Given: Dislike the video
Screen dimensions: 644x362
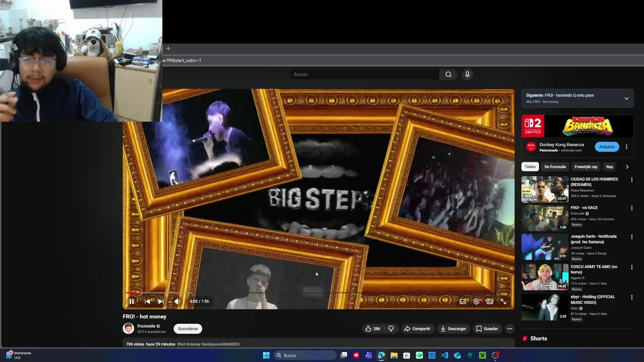Looking at the screenshot, I should point(391,329).
